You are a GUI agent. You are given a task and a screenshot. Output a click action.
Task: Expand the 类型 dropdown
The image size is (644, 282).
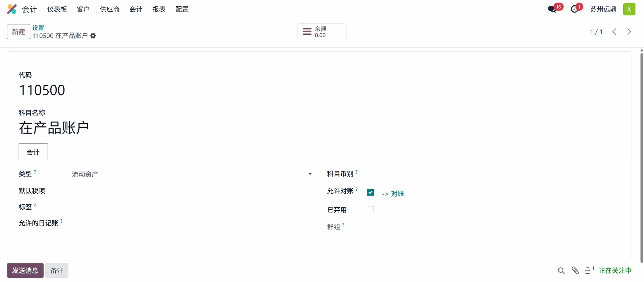tap(310, 174)
